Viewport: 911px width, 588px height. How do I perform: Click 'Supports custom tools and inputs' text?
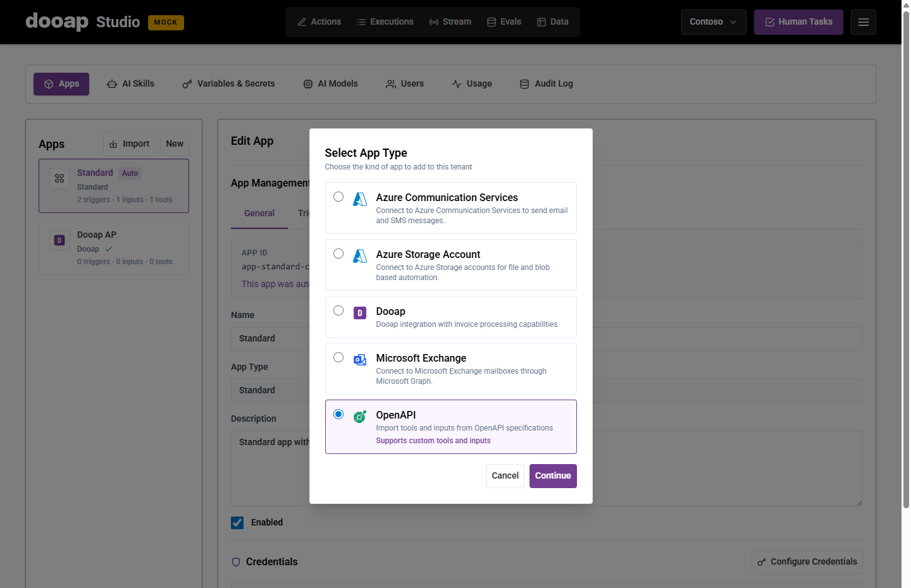[433, 441]
